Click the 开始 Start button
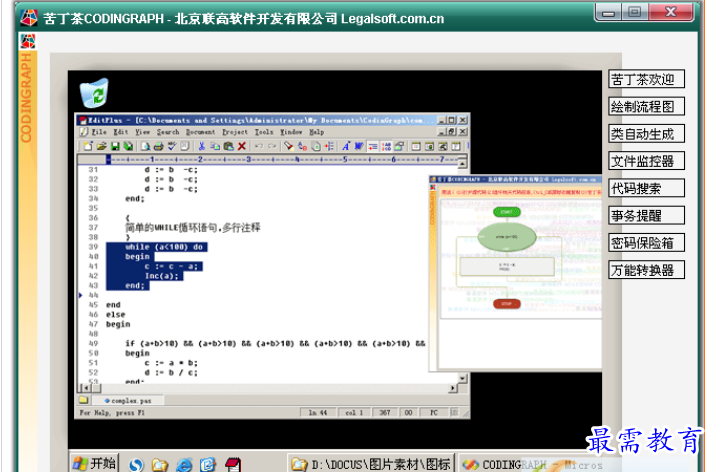Viewport: 710px width, 472px height. 94,464
